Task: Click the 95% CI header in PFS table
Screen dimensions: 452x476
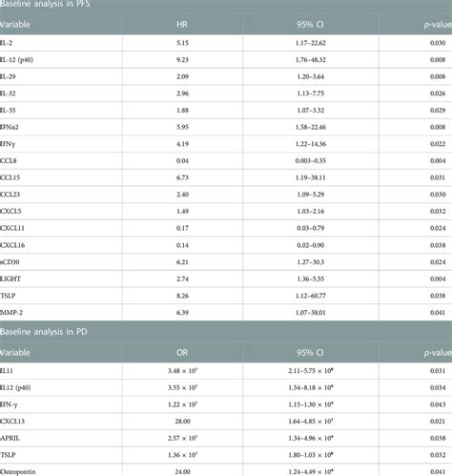Action: [x=310, y=25]
